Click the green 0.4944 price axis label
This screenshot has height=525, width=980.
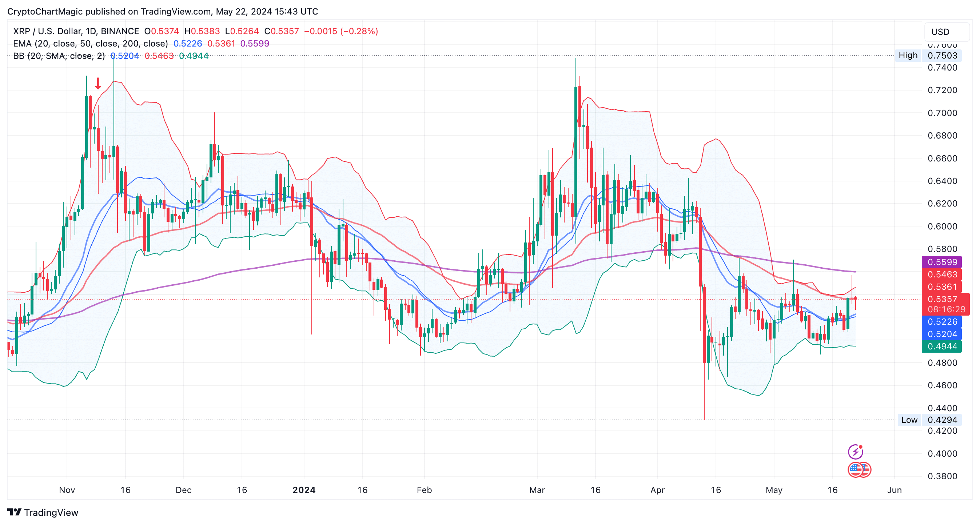pos(942,346)
